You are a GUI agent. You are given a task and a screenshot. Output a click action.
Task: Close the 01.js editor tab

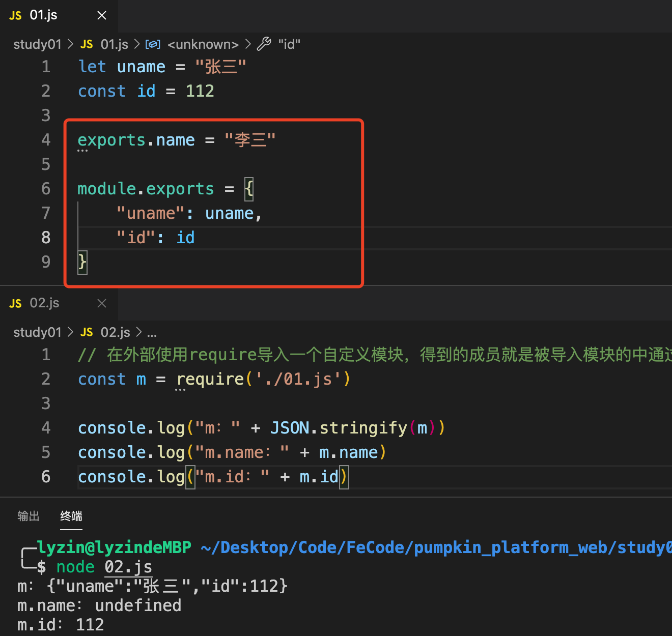(x=102, y=15)
